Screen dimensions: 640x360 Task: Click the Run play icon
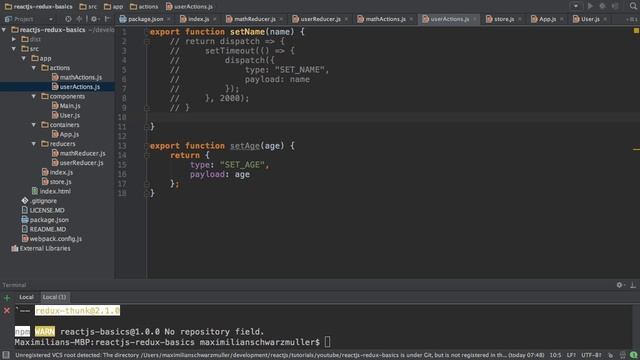590,6
